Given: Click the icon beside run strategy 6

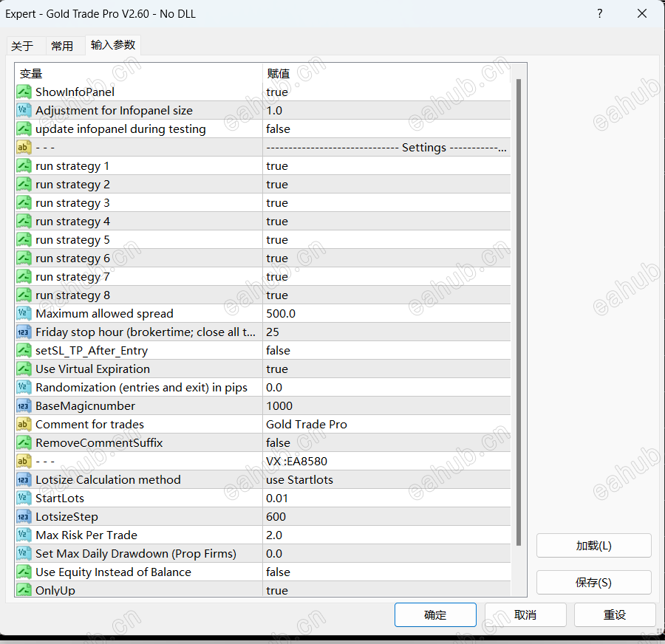Looking at the screenshot, I should (x=24, y=258).
